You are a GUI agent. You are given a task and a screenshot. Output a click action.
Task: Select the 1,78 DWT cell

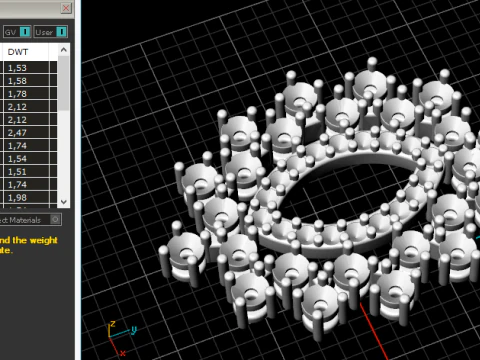click(x=26, y=94)
